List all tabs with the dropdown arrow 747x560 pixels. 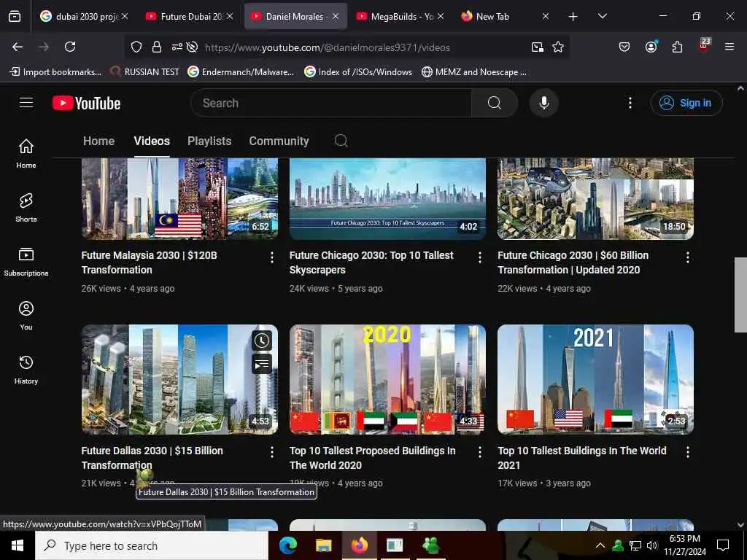coord(602,16)
